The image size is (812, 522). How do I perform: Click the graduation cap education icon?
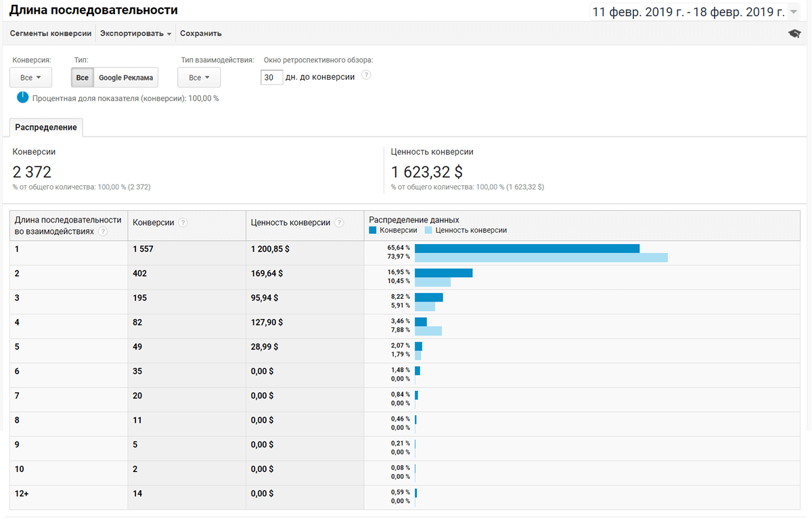[796, 32]
